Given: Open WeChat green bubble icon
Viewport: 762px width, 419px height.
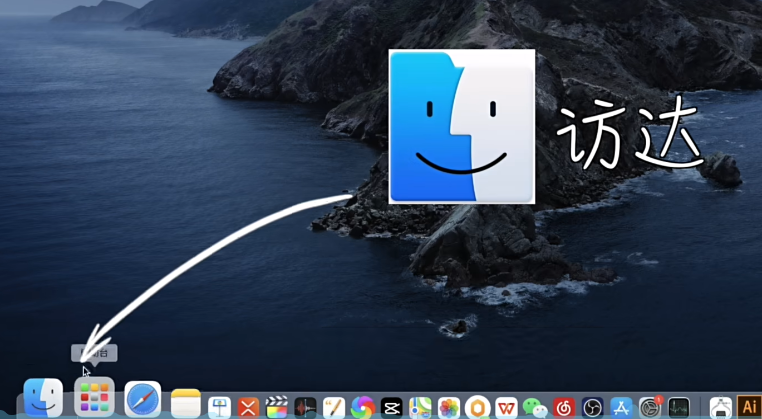Looking at the screenshot, I should click(535, 407).
